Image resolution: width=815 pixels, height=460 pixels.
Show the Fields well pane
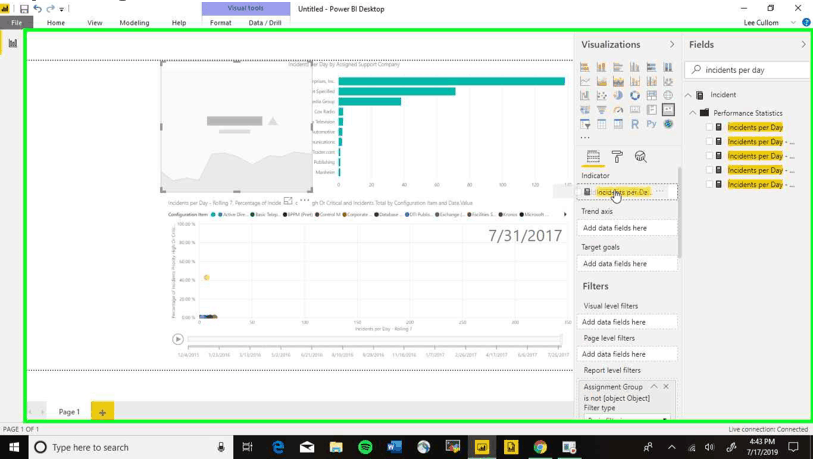[x=593, y=156]
